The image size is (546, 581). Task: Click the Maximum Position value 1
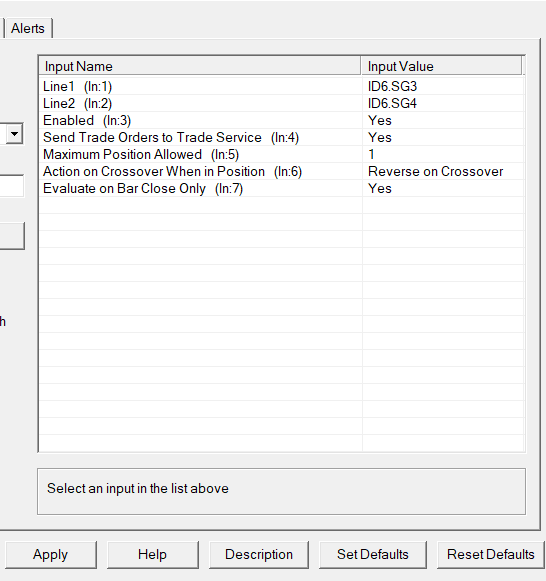pyautogui.click(x=371, y=155)
